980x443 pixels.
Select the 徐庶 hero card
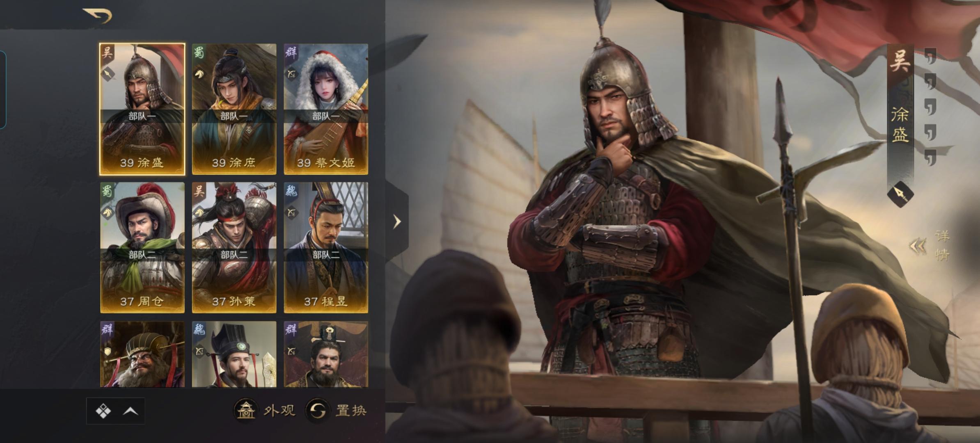point(234,109)
